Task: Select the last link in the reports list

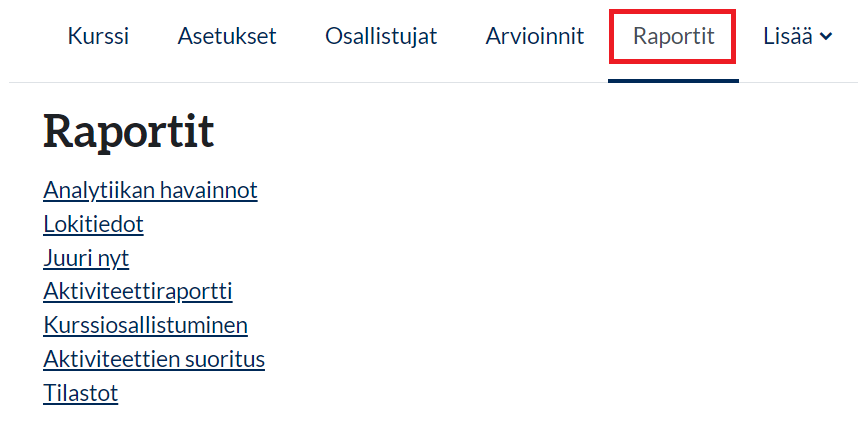Action: pyautogui.click(x=80, y=393)
